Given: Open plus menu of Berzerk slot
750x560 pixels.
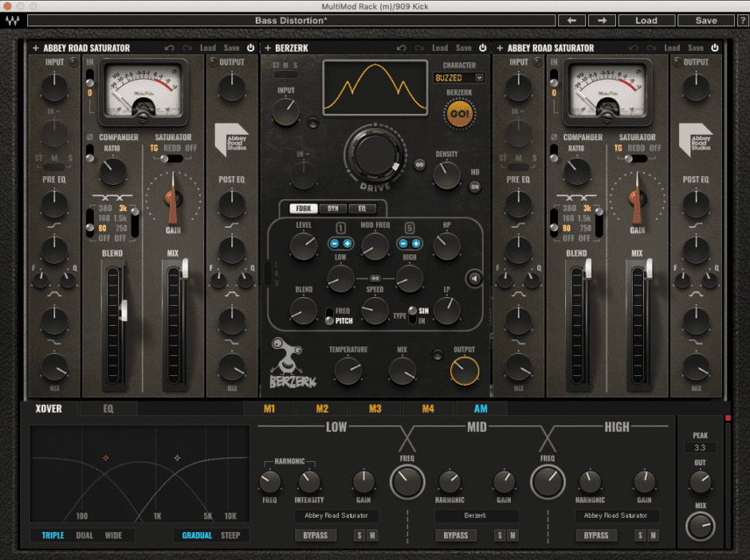Looking at the screenshot, I should point(267,48).
